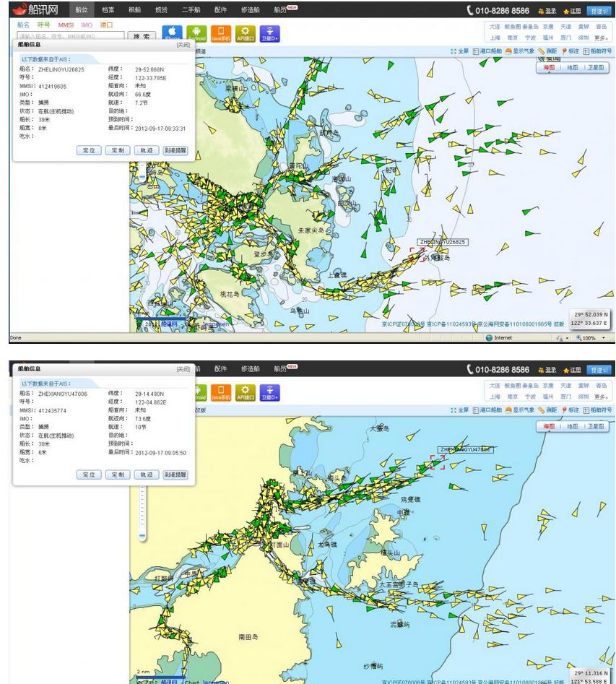The image size is (616, 684).
Task: Toggle 港口船舶 in ZHELINGYU26825 screenshot toolbar
Action: pos(487,51)
